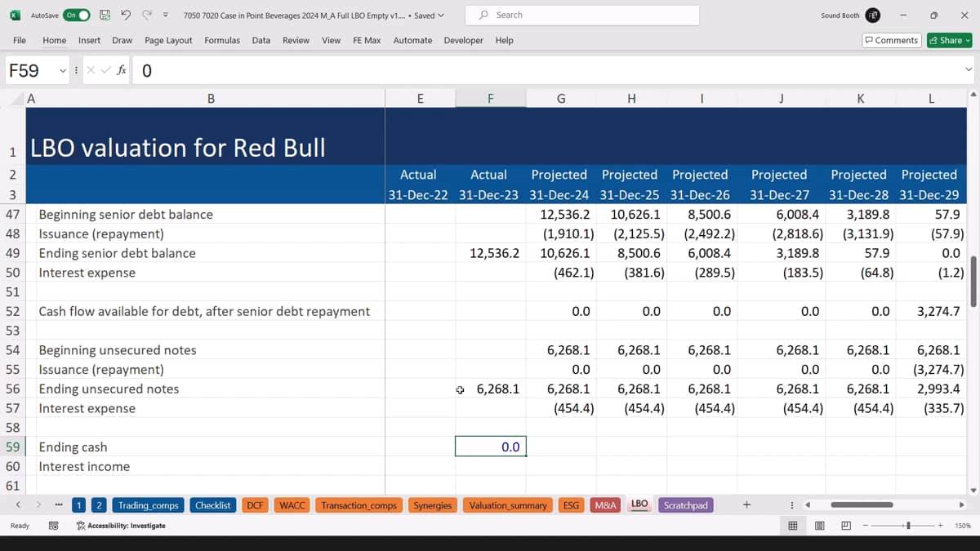Switch to the Insert ribbon tab

click(x=90, y=40)
